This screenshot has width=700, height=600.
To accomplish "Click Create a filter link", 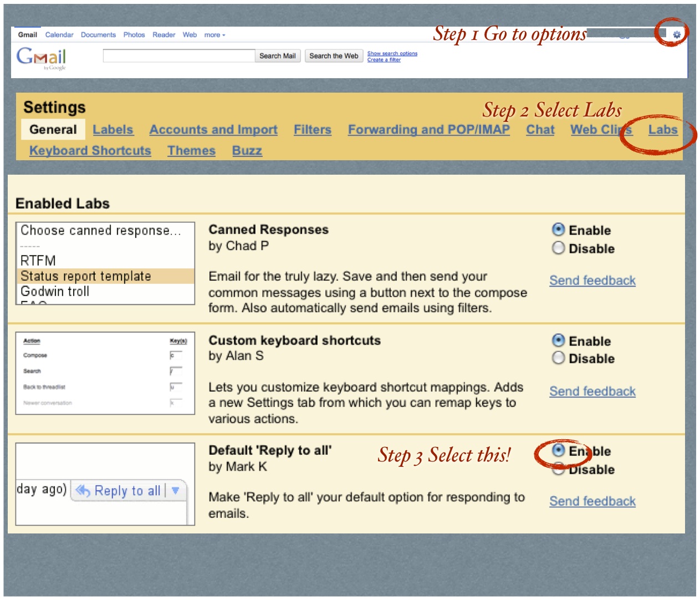I will tap(384, 60).
